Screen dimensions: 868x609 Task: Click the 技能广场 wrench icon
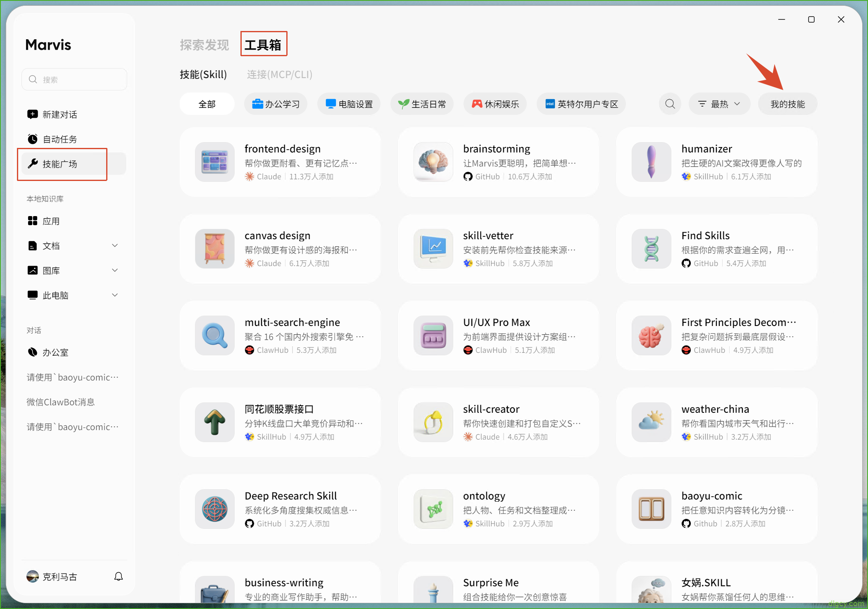tap(33, 164)
